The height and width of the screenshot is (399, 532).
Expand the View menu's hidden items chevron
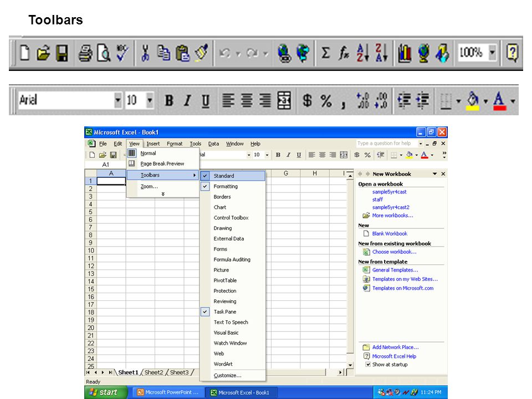click(163, 194)
